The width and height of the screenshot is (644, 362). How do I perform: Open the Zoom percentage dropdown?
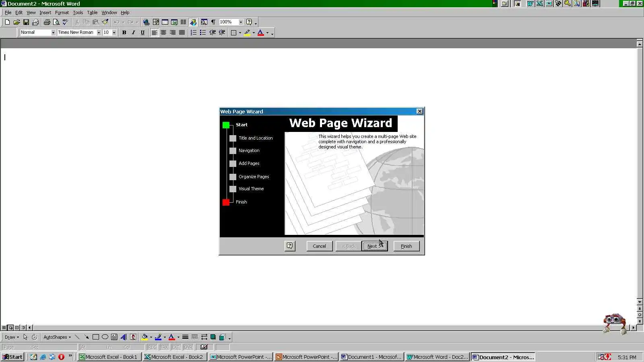[241, 22]
